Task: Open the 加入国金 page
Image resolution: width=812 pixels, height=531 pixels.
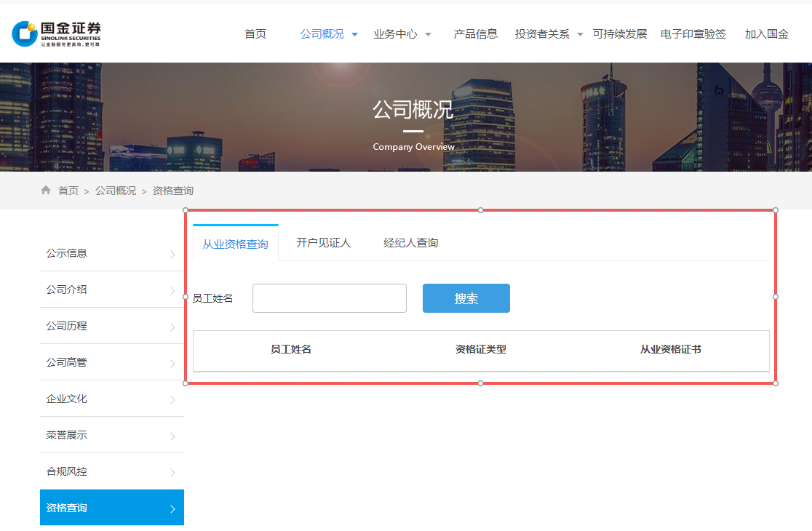Action: click(x=765, y=33)
